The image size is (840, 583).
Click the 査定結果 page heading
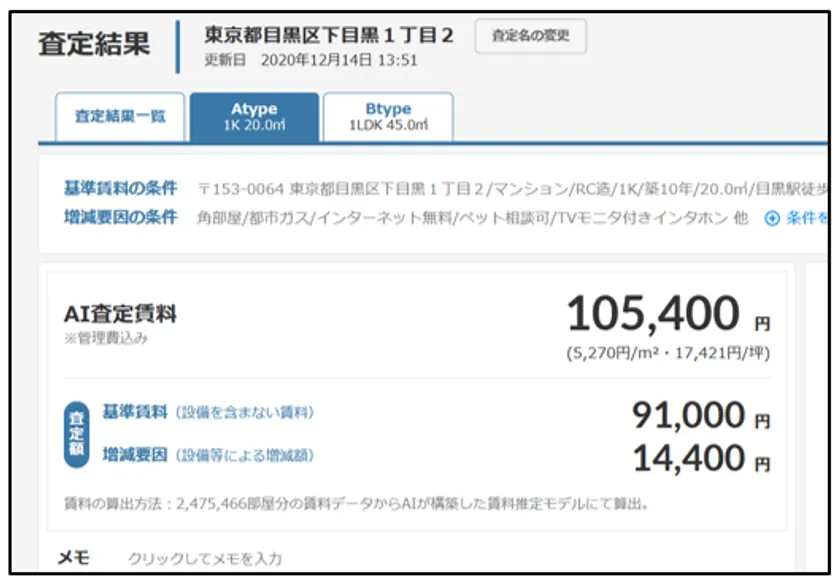[94, 44]
